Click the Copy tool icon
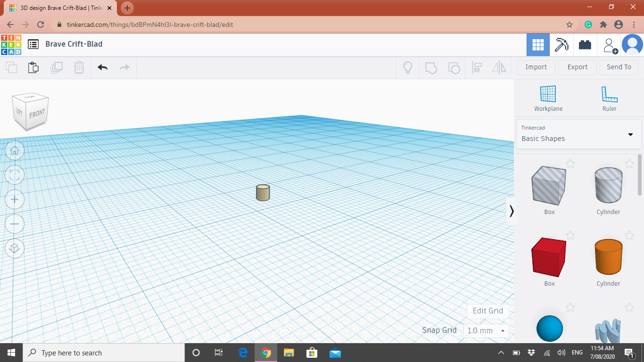Viewport: 644px width, 362px height. (11, 67)
